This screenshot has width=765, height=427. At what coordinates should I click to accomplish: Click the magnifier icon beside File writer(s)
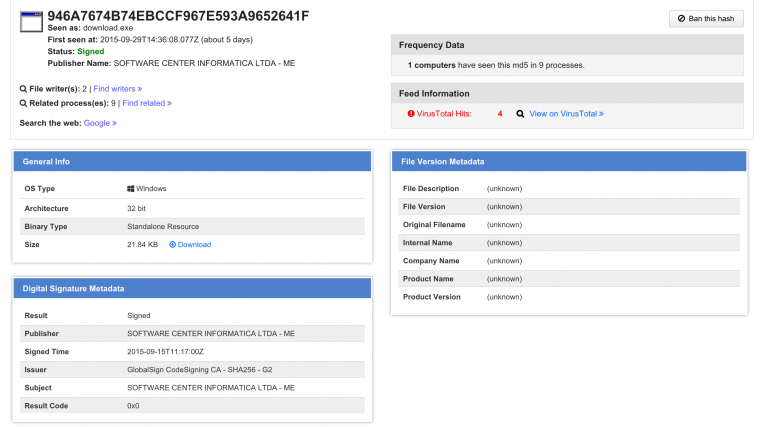point(22,88)
